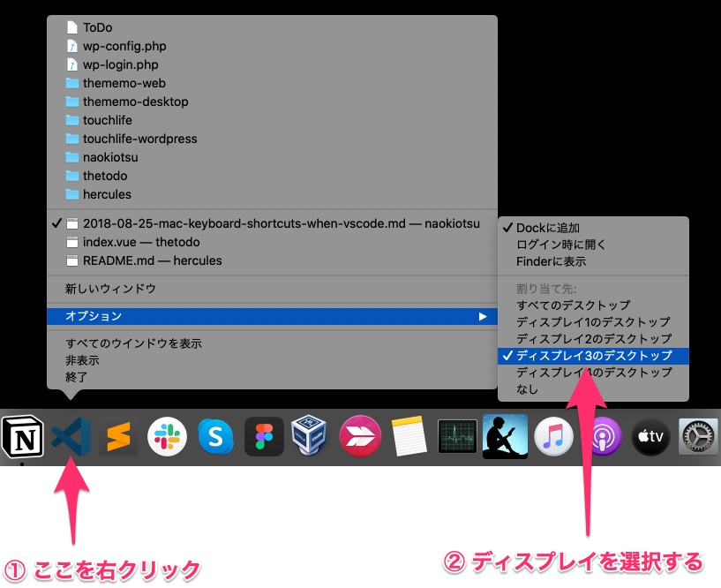This screenshot has width=721, height=588.
Task: Launch Sublime Text from the Dock
Action: (x=119, y=436)
